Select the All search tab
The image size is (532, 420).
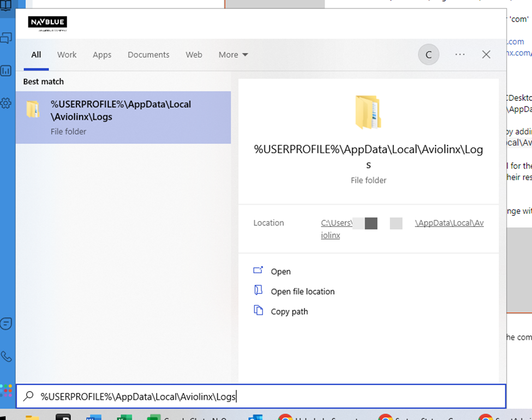[37, 55]
